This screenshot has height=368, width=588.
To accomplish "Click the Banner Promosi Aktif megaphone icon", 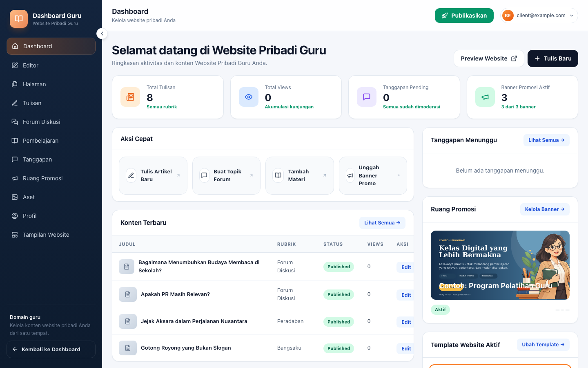I will [485, 97].
